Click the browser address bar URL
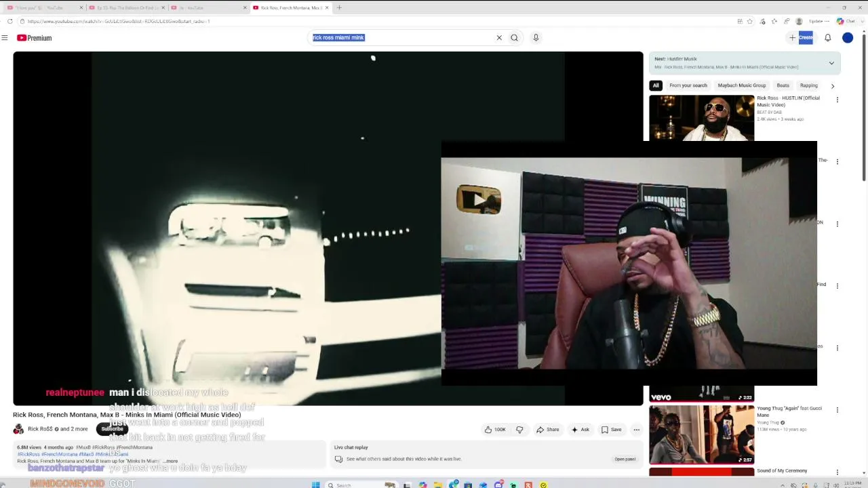 (119, 21)
